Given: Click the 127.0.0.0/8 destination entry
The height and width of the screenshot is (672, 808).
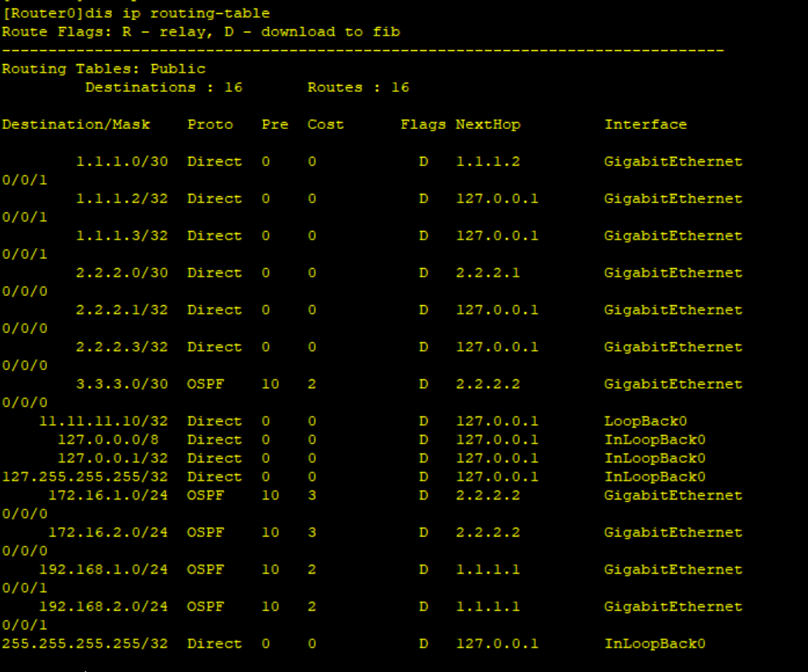Looking at the screenshot, I should coord(112,440).
